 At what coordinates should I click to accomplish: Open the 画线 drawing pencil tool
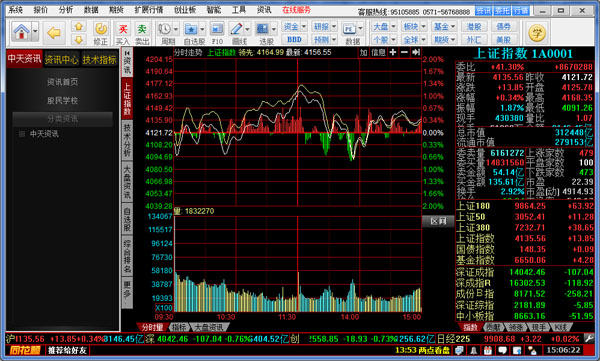click(236, 29)
